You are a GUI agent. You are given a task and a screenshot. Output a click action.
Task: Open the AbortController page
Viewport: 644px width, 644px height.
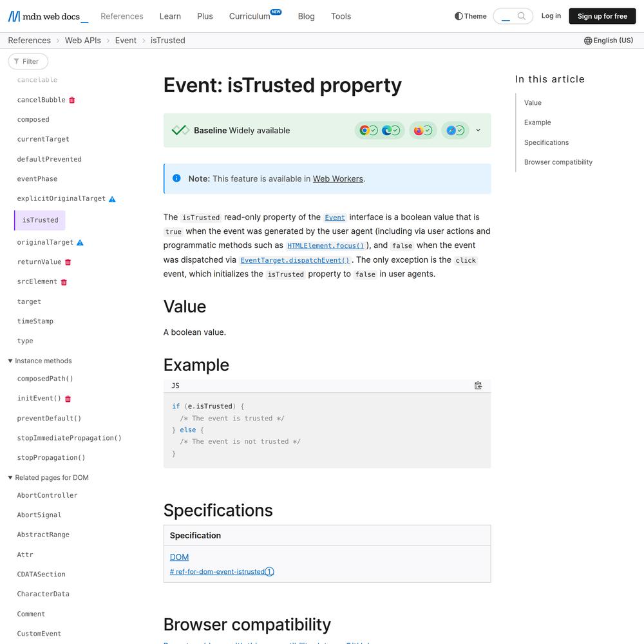click(47, 496)
